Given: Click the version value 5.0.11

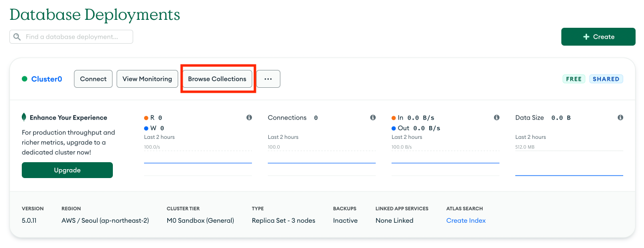Looking at the screenshot, I should pyautogui.click(x=29, y=220).
